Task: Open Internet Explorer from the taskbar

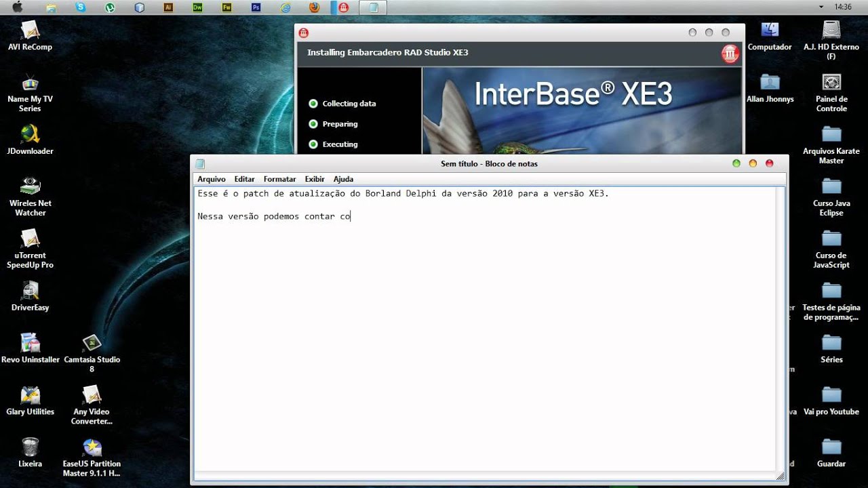Action: click(x=285, y=7)
